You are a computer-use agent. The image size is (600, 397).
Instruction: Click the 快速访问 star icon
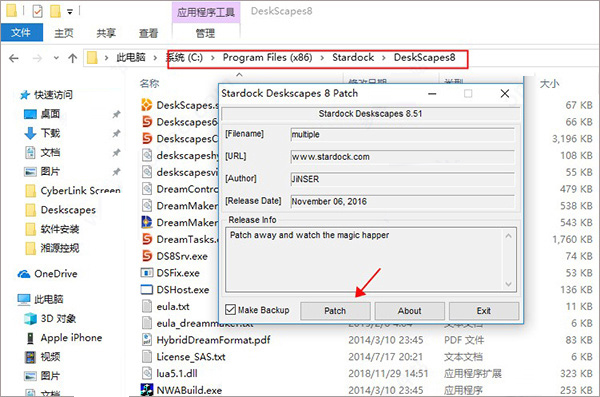pyautogui.click(x=25, y=95)
